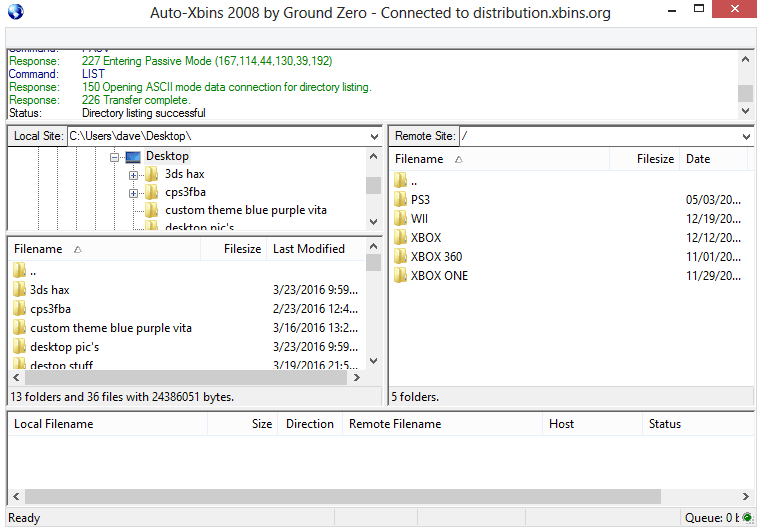The width and height of the screenshot is (762, 531).
Task: Click the queue pane scroll left arrow
Action: click(17, 496)
